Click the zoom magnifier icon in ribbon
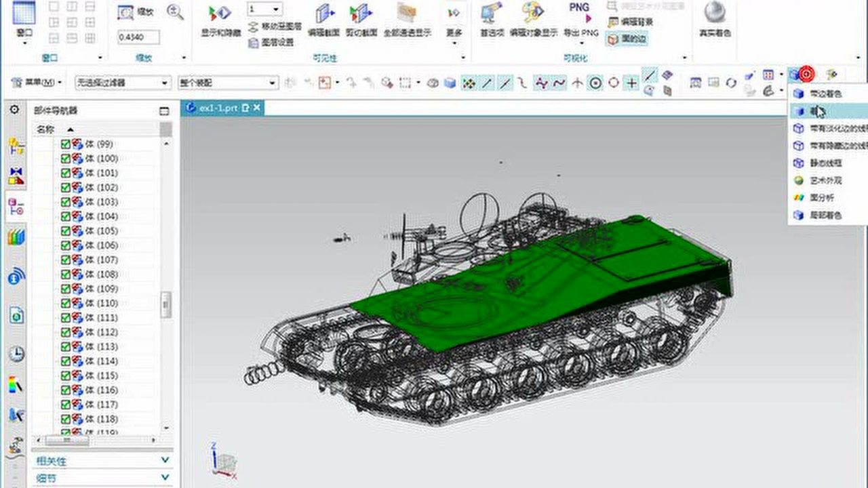 tap(176, 13)
